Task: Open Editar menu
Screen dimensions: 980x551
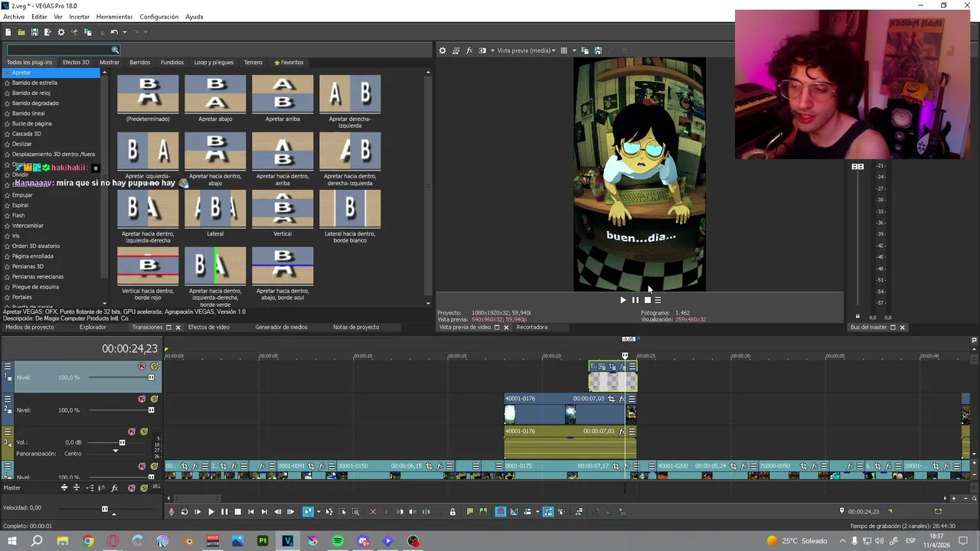Action: [x=39, y=17]
